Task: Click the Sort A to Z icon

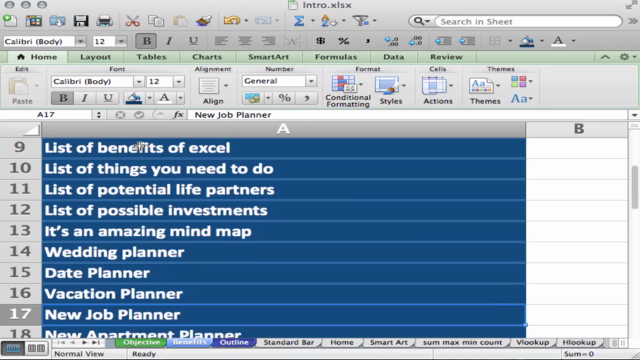Action: 329,20
